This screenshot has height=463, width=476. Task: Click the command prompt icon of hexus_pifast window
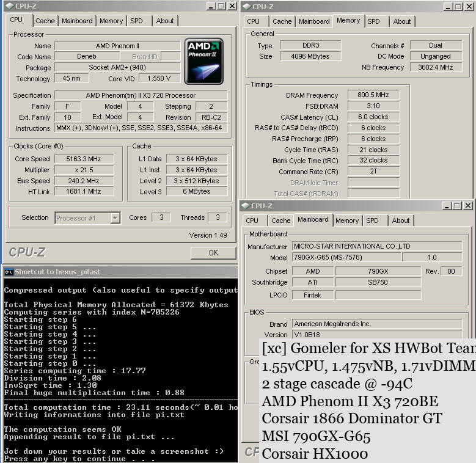pyautogui.click(x=9, y=272)
